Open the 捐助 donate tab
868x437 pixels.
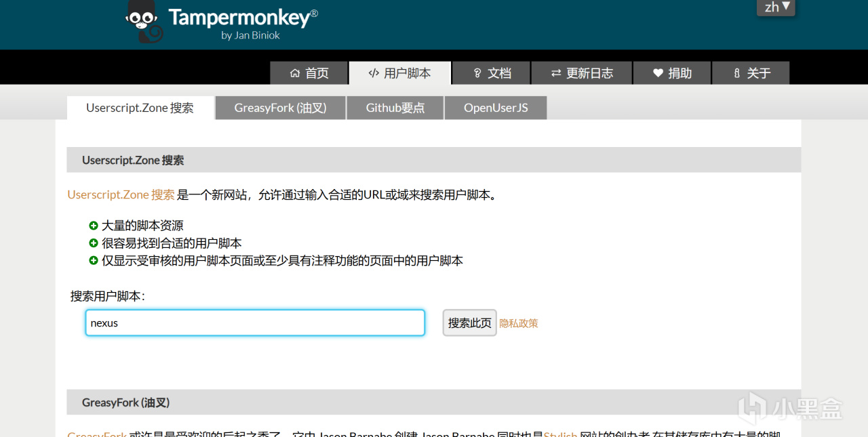[x=672, y=73]
